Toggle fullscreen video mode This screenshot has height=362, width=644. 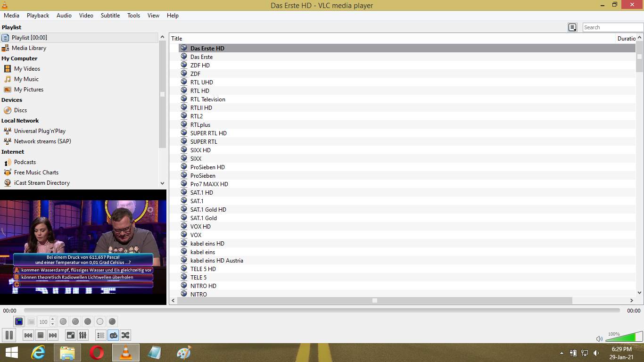(70, 335)
